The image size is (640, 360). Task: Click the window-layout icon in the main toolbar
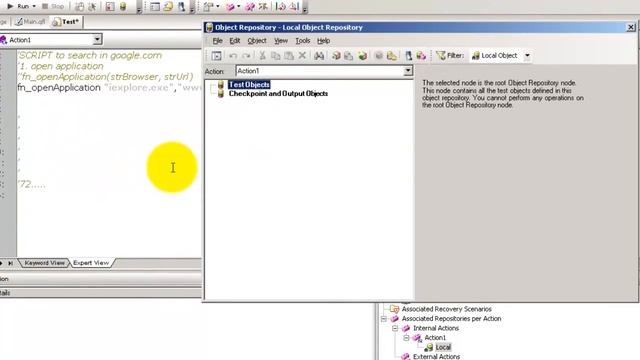(155, 7)
